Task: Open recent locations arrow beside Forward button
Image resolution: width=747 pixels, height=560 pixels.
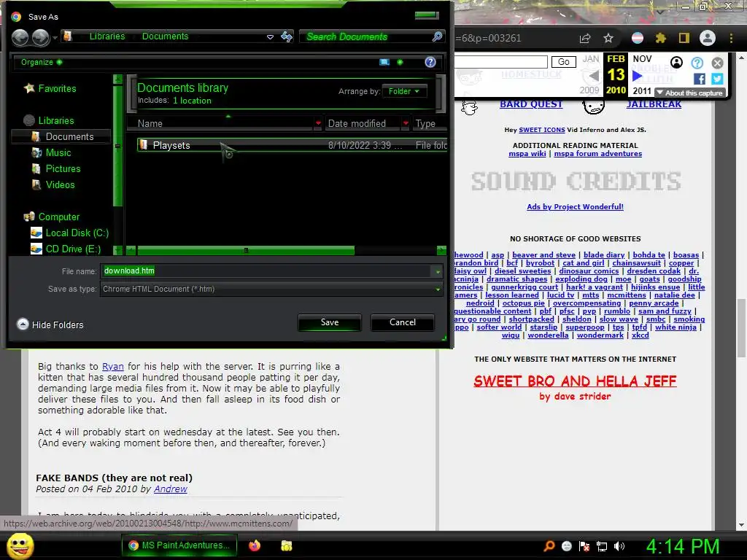Action: [55, 37]
